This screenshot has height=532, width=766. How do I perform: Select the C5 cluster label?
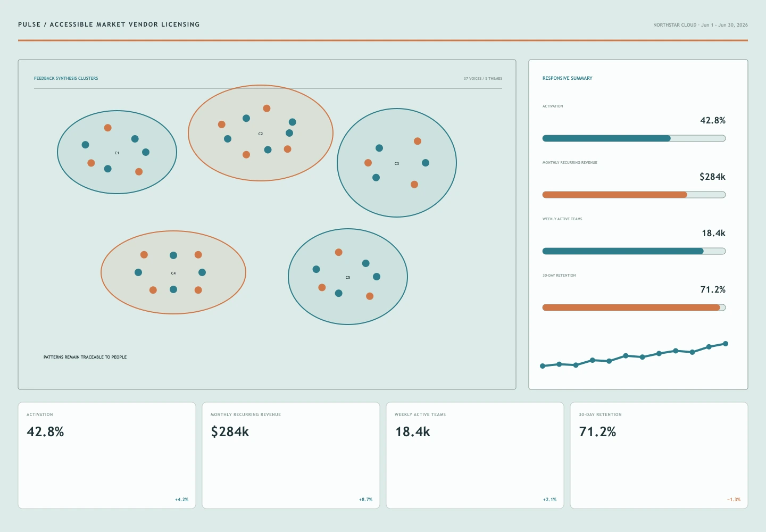tap(348, 278)
